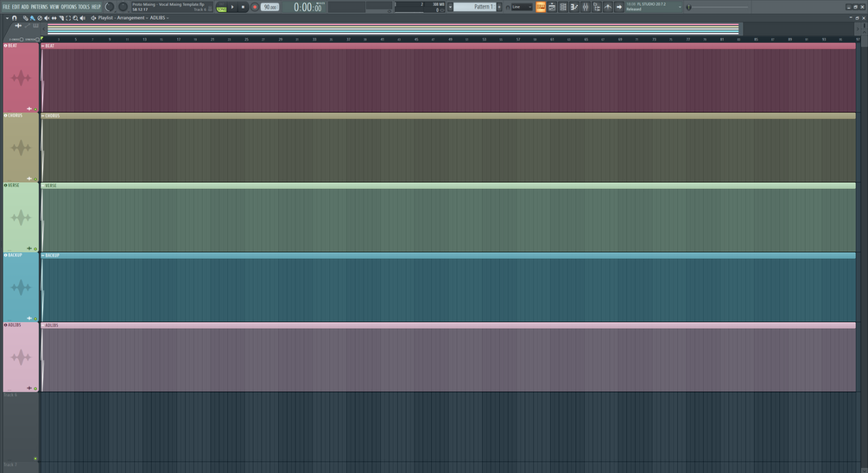Open the FILE menu
Viewport: 868px width, 473px height.
pyautogui.click(x=6, y=7)
